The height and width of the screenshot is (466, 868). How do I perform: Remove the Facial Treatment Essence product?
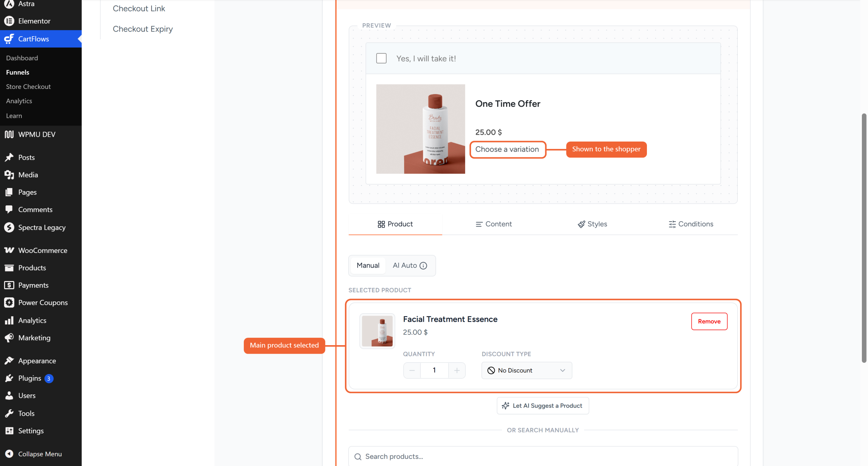(709, 321)
